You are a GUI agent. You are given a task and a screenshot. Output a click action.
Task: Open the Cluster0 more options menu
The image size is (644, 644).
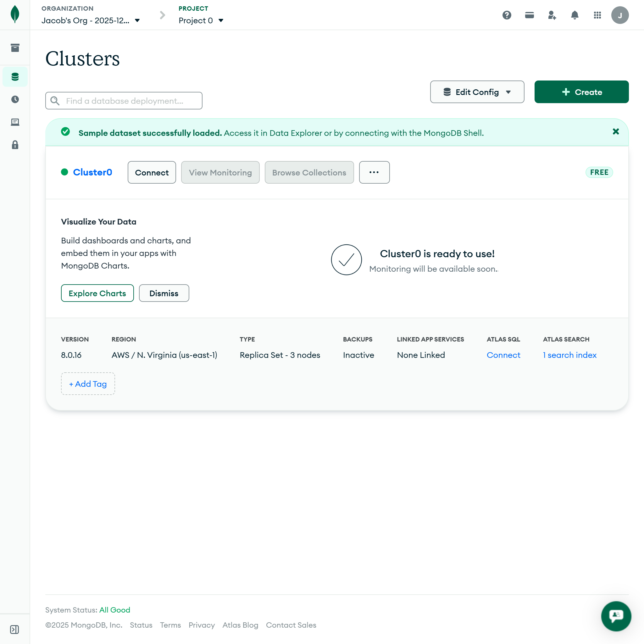(374, 172)
